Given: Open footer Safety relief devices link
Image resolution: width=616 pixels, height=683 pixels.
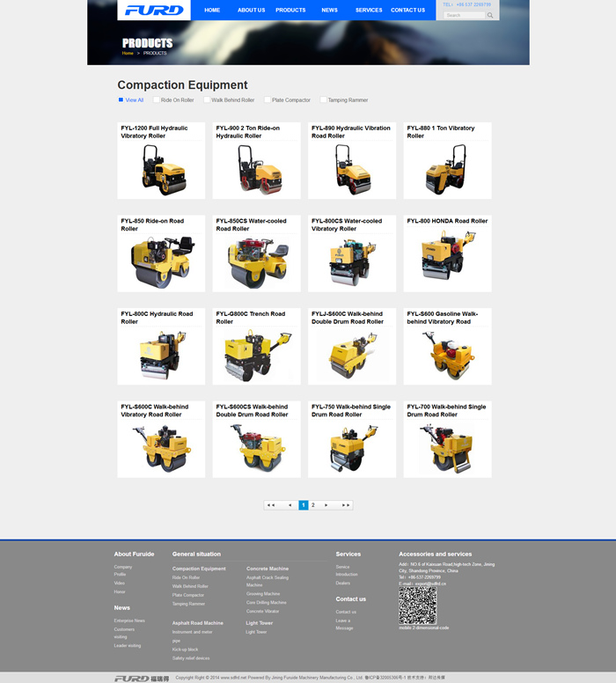Looking at the screenshot, I should click(x=191, y=658).
